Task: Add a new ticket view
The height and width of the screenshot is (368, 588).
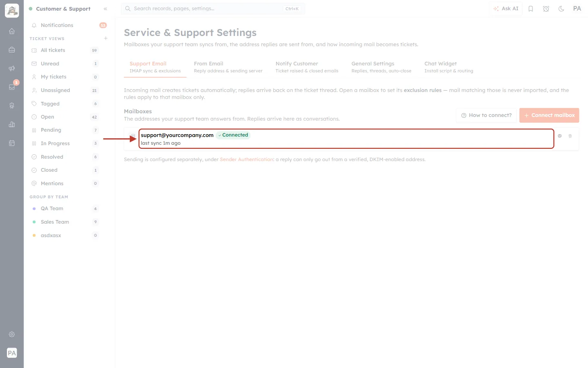Action: [x=106, y=38]
